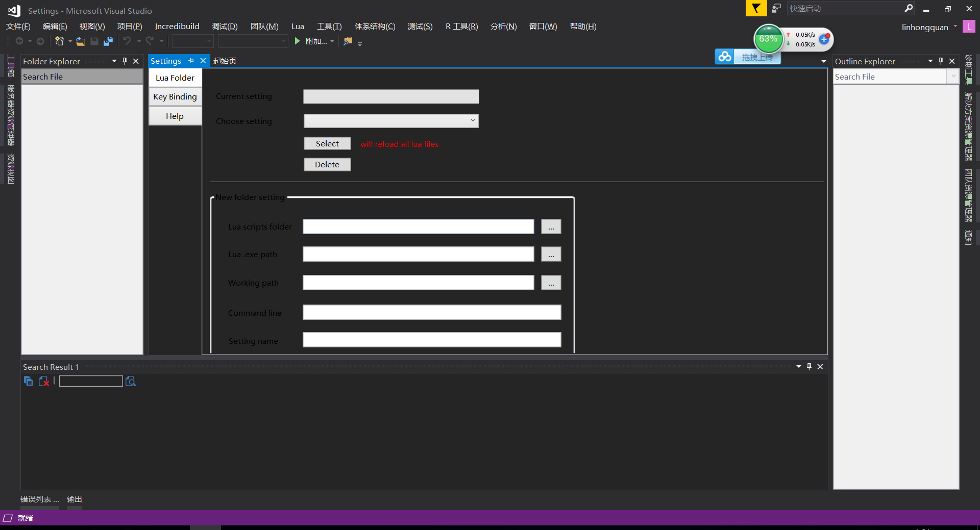980x530 pixels.
Task: Click the Command line text field
Action: pos(432,313)
